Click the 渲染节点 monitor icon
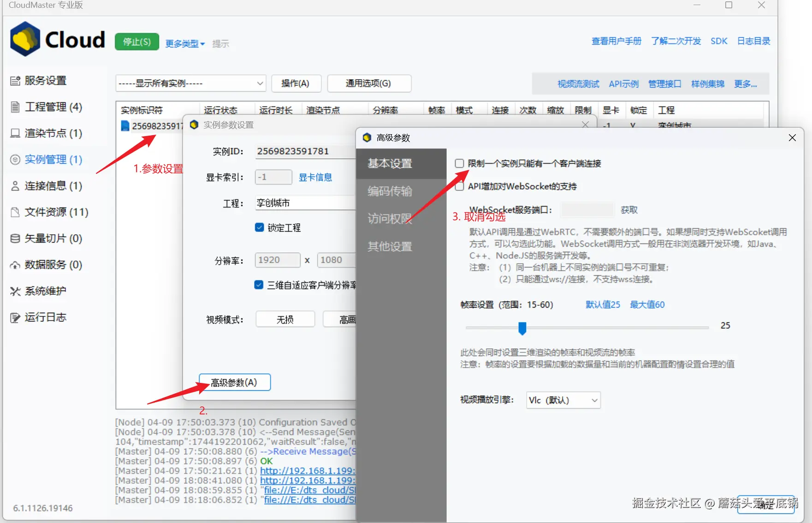The height and width of the screenshot is (523, 812). coord(15,133)
